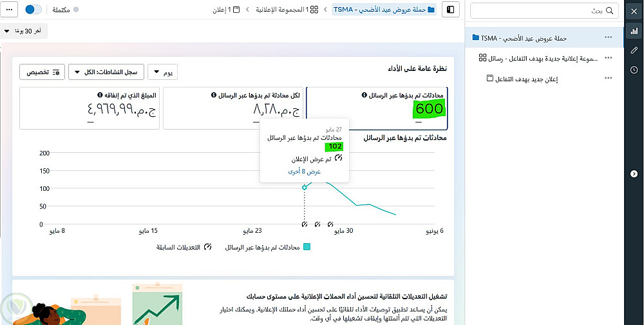Click the grid icon in ad set breadcrumb

314,10
